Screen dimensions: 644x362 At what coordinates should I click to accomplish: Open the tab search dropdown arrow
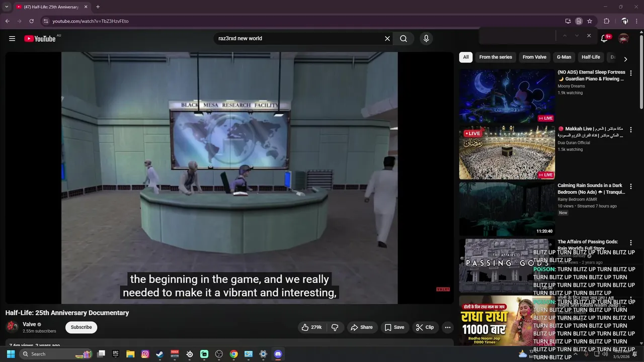[x=7, y=7]
